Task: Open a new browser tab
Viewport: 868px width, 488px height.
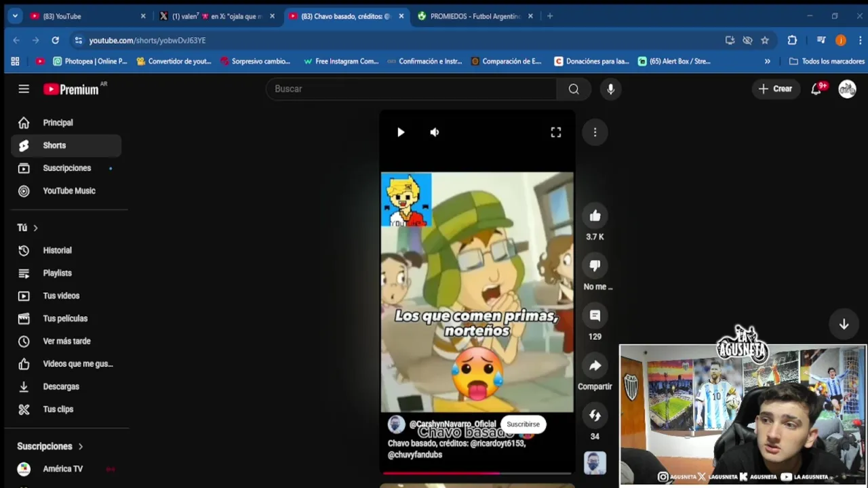Action: (550, 16)
